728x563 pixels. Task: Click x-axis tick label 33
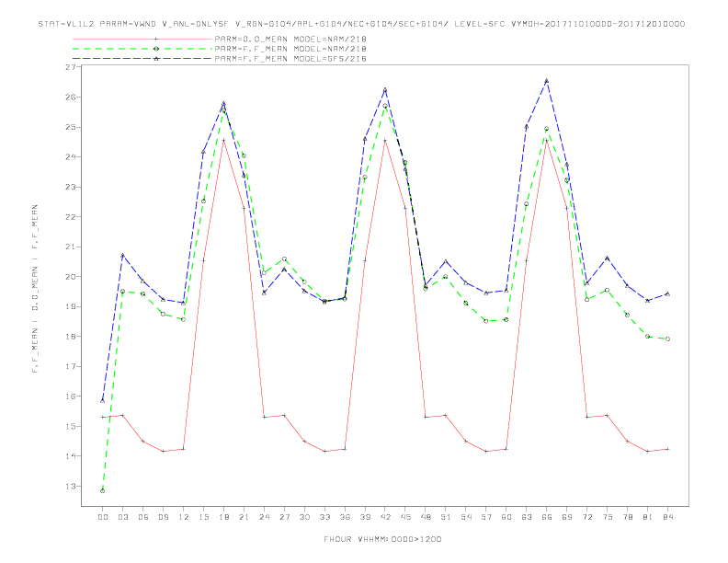tap(324, 517)
